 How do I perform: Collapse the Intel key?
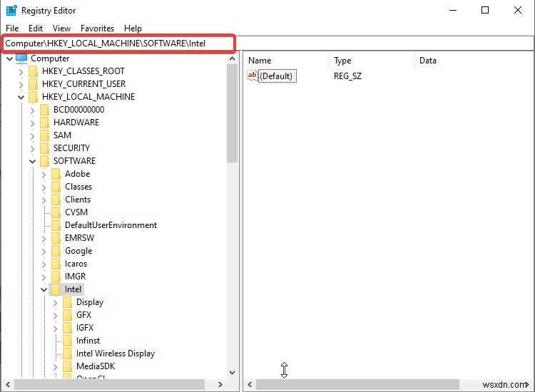click(44, 290)
